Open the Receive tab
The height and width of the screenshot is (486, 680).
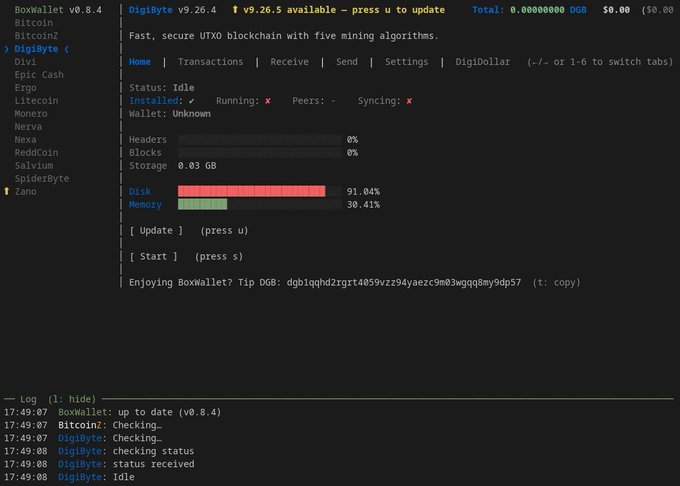(289, 62)
